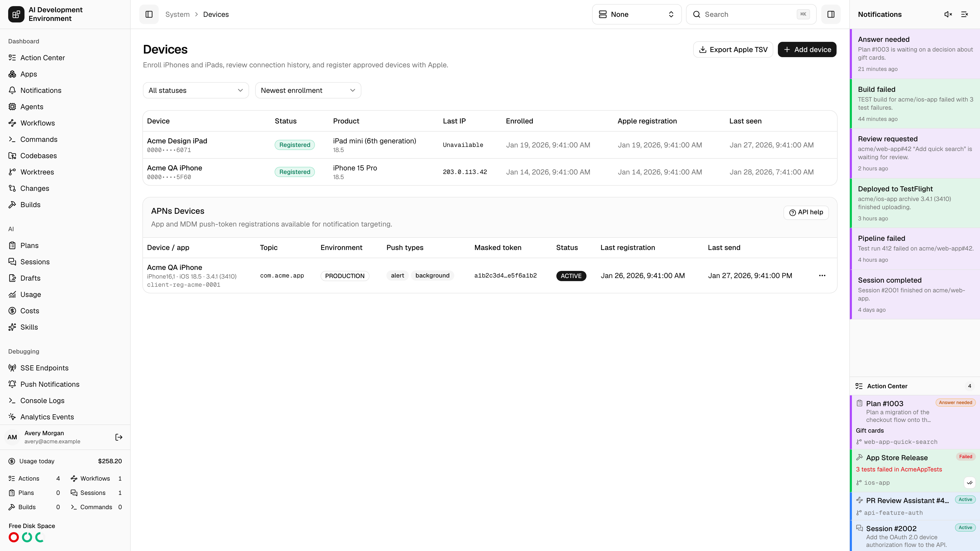Click the Plans clipboard icon
This screenshot has width=980, height=551.
coord(12,246)
